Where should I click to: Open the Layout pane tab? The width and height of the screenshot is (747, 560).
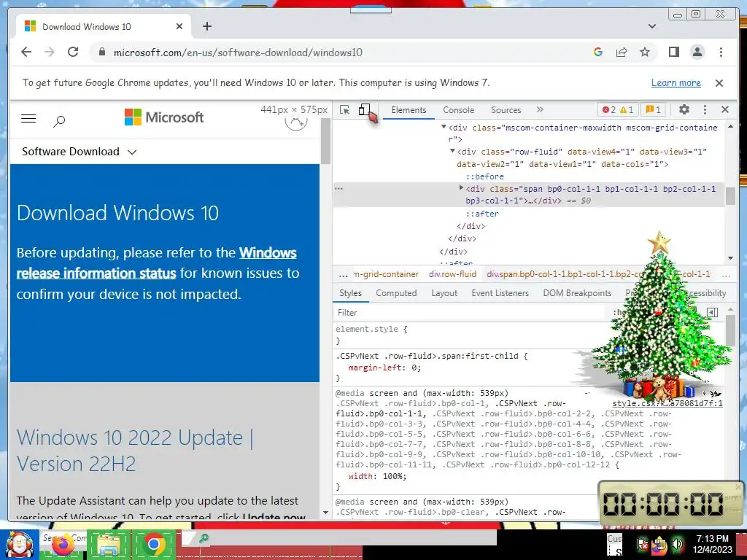click(x=444, y=293)
